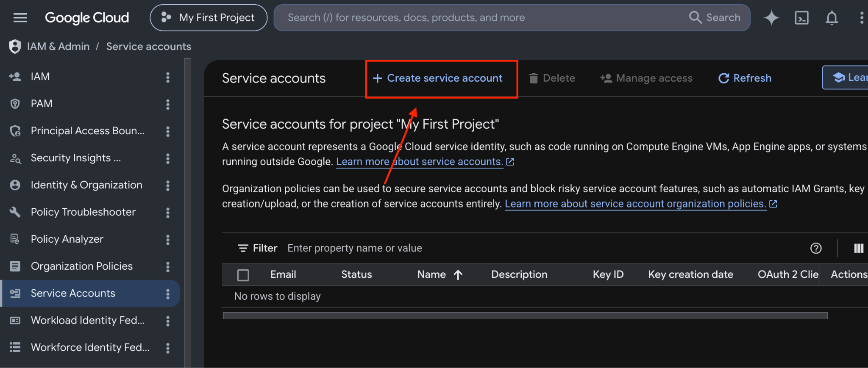This screenshot has width=868, height=368.
Task: Click the OAuth 2 Client column header
Action: click(x=788, y=274)
